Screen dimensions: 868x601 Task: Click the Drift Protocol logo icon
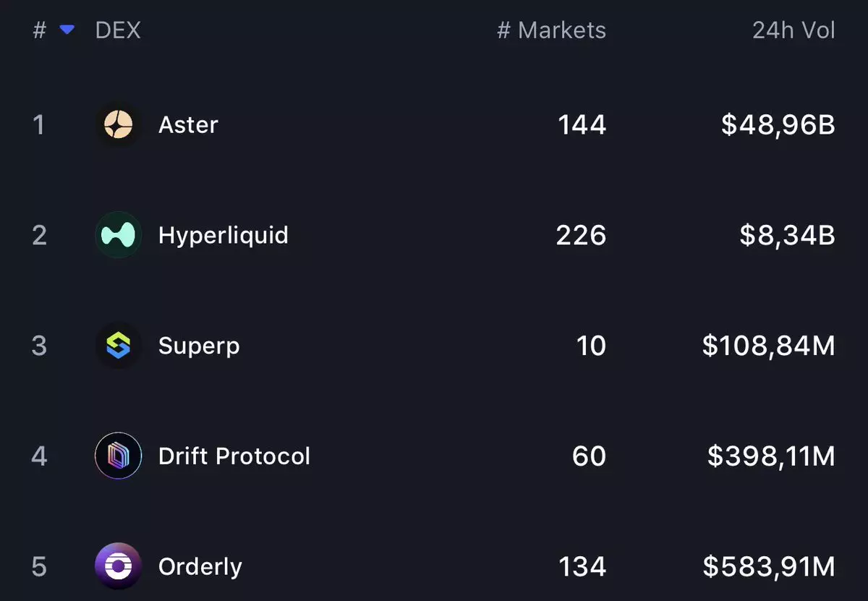118,456
